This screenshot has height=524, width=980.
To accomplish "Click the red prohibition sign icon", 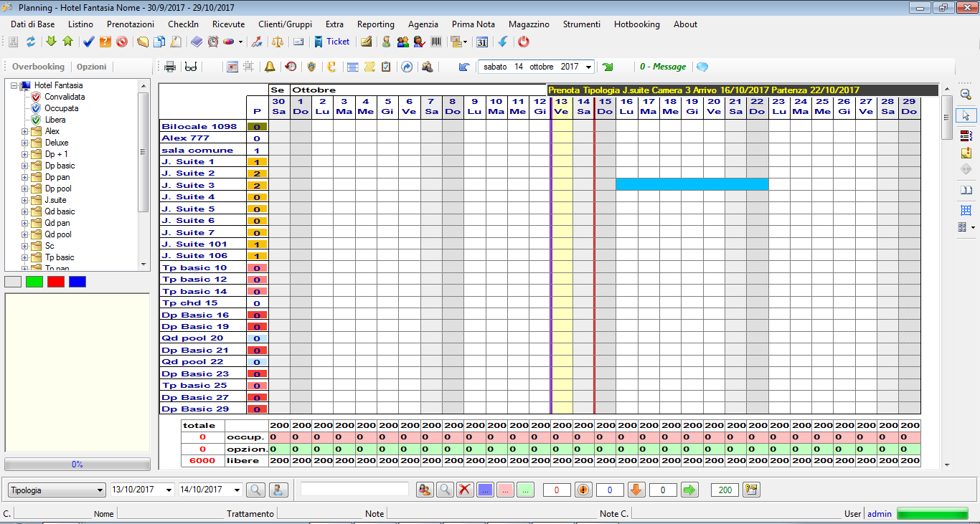I will pos(122,42).
